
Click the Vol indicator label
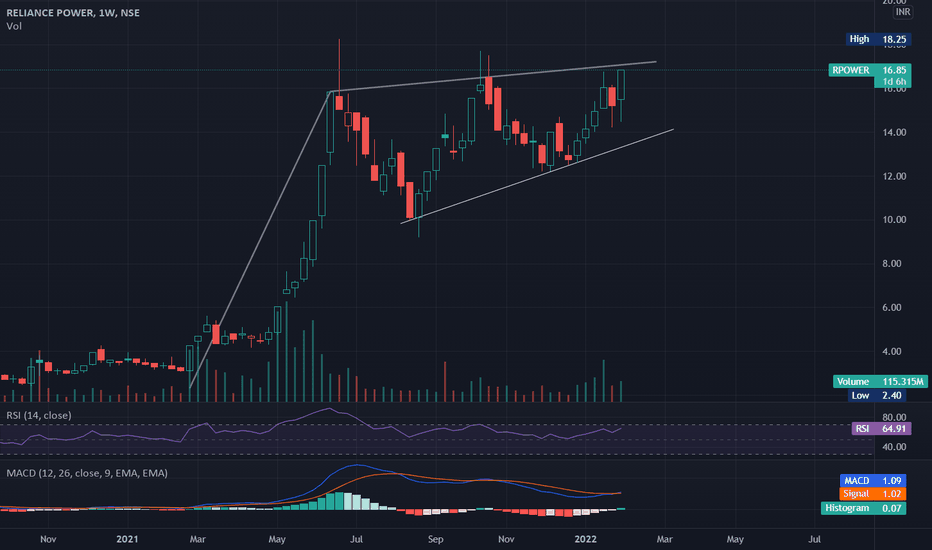14,26
